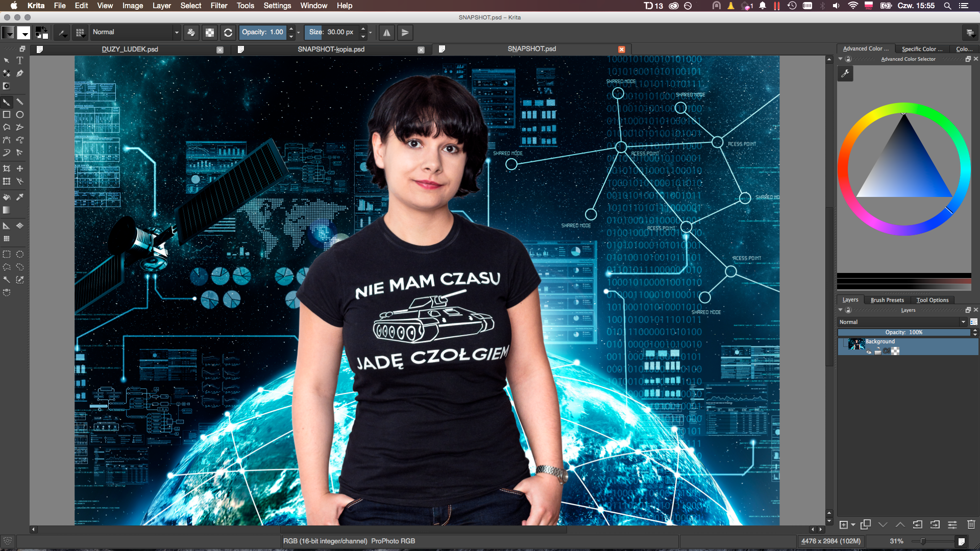Select the Contiguous Selection magic wand tool
The image size is (980, 551).
pyautogui.click(x=7, y=280)
